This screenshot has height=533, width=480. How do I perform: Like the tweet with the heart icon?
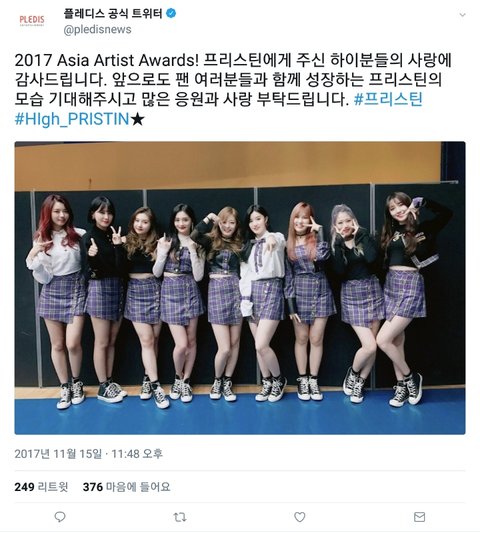299,517
